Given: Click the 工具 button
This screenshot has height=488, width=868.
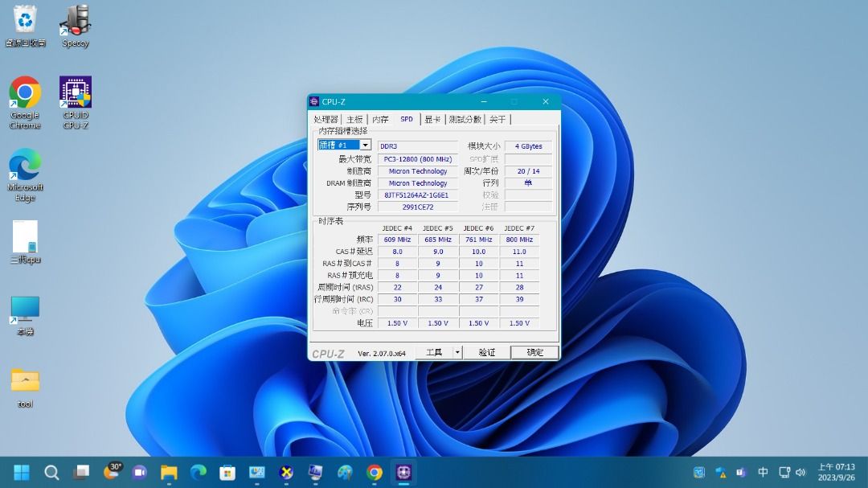Looking at the screenshot, I should pos(434,352).
